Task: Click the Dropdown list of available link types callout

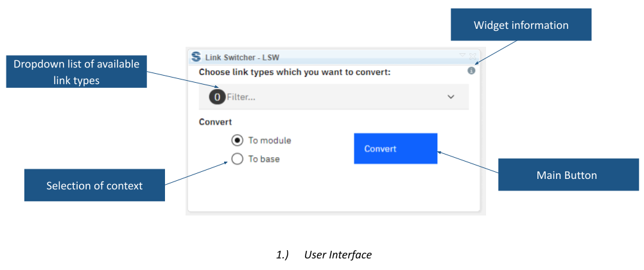Action: pyautogui.click(x=76, y=71)
